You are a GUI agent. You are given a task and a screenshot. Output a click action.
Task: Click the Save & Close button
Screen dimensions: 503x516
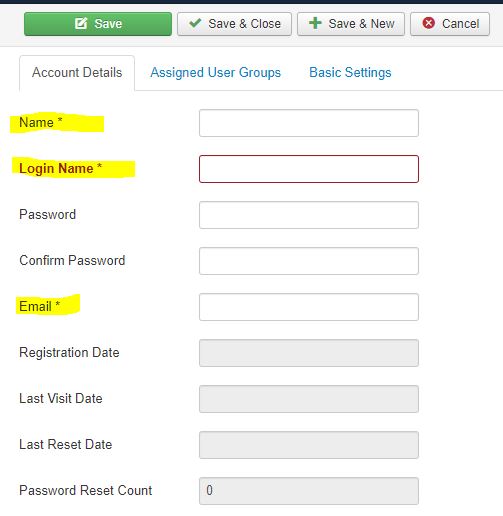coord(234,24)
